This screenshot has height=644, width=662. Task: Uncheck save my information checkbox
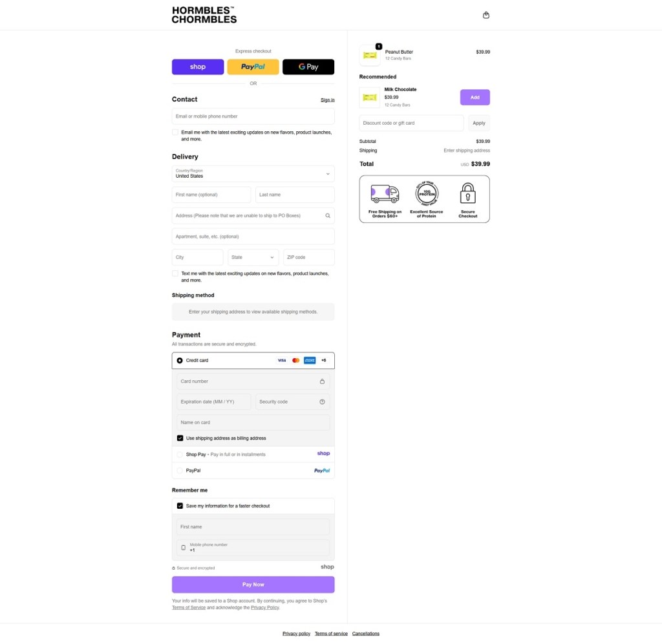point(180,506)
